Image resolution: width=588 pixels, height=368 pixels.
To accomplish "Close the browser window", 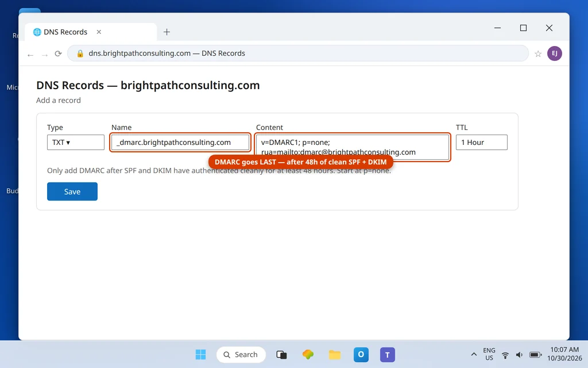I will click(549, 28).
